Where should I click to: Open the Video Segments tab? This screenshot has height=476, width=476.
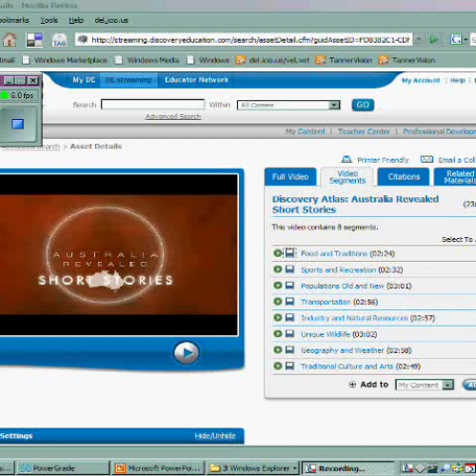pyautogui.click(x=347, y=177)
